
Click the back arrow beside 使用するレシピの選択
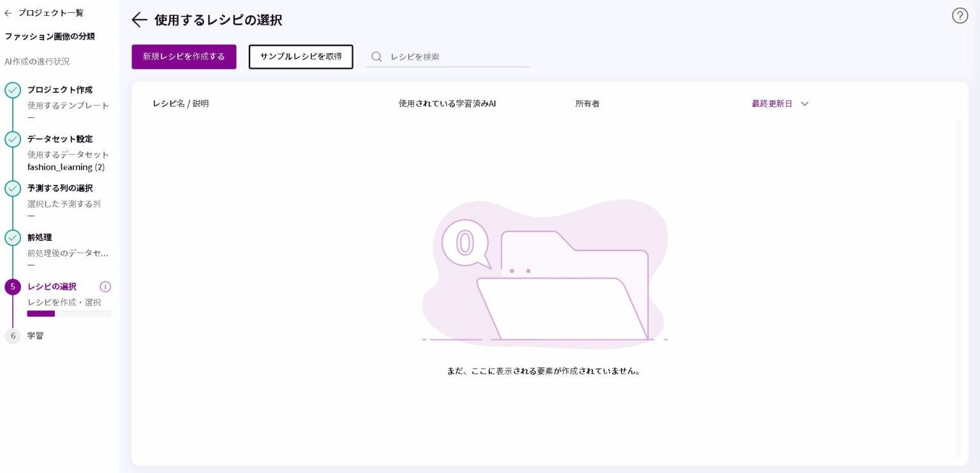pyautogui.click(x=139, y=20)
